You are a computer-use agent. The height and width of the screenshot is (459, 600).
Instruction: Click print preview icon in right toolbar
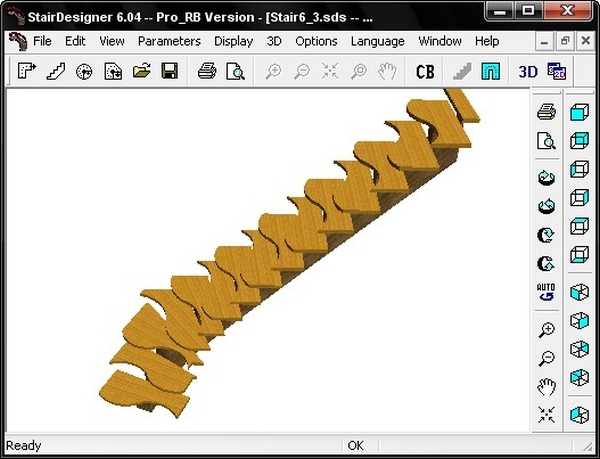546,141
